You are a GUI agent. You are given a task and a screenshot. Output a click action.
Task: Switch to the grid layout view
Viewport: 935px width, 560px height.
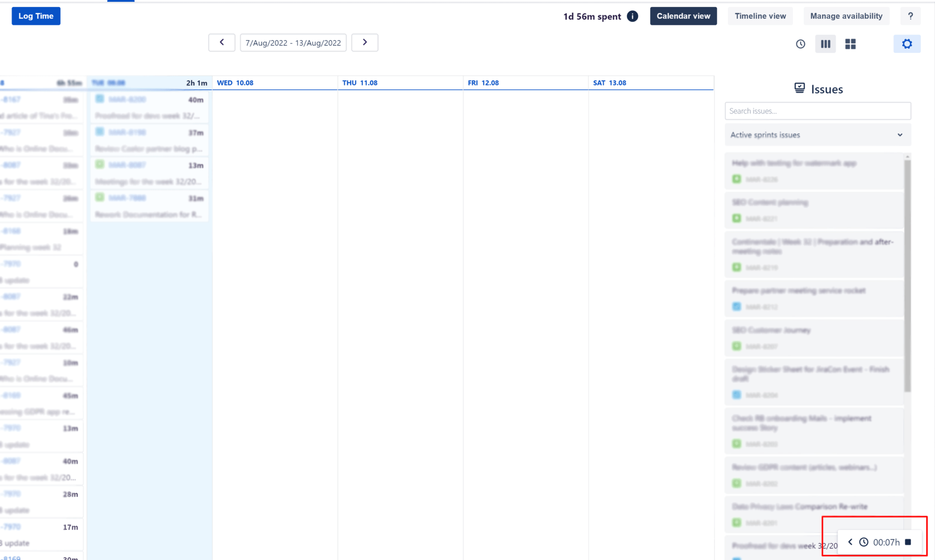[850, 44]
